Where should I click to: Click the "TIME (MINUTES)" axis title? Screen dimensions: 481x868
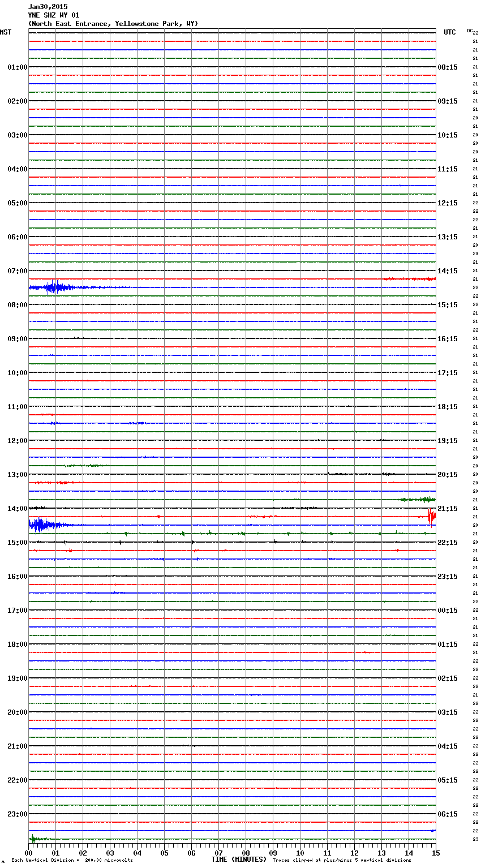click(239, 860)
